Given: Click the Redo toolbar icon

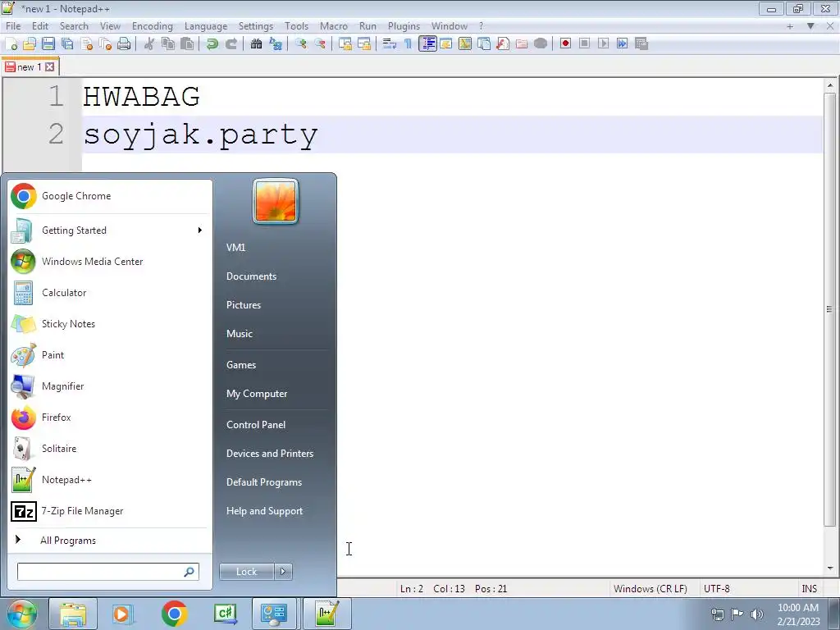Looking at the screenshot, I should pyautogui.click(x=231, y=44).
